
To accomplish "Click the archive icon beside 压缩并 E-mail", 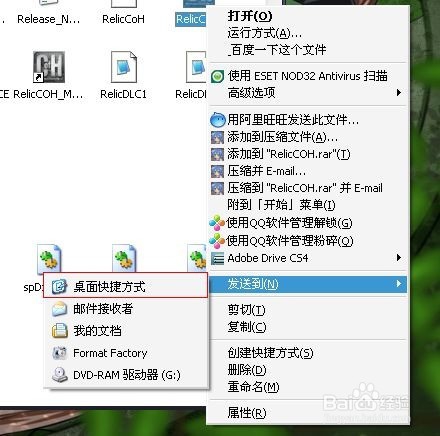I will point(217,171).
